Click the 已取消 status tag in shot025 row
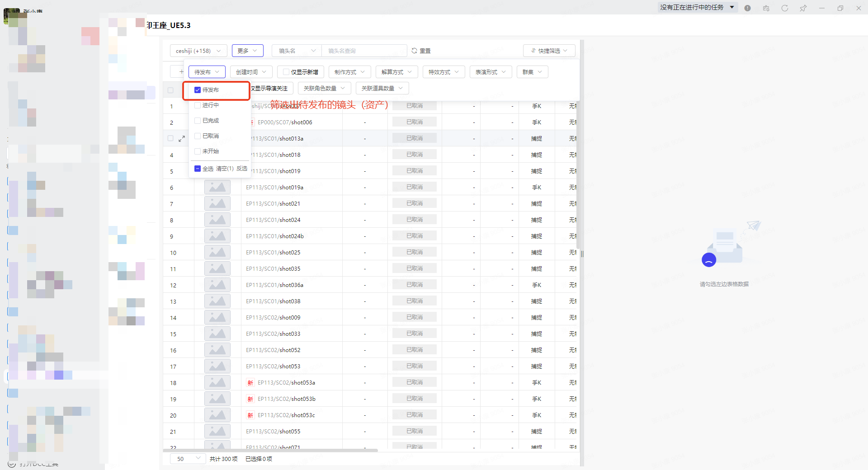This screenshot has height=470, width=868. tap(415, 252)
